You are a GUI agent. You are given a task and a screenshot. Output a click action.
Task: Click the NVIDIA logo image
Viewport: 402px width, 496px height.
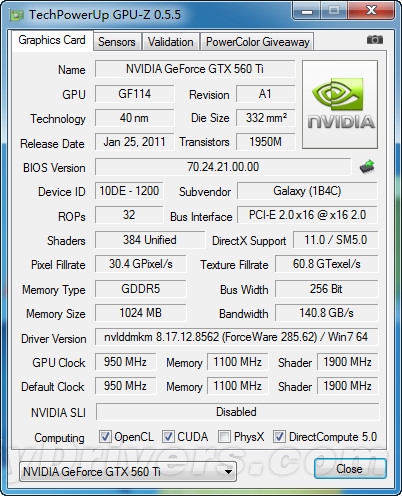pyautogui.click(x=340, y=104)
